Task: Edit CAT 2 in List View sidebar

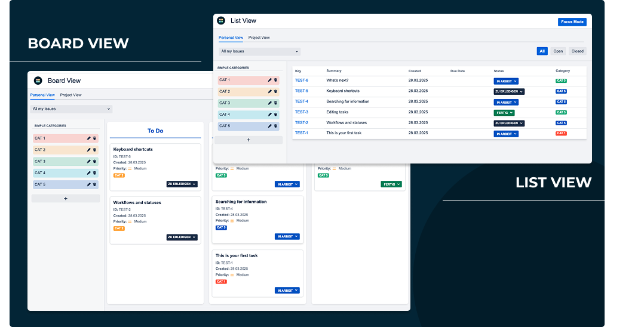Action: click(270, 91)
